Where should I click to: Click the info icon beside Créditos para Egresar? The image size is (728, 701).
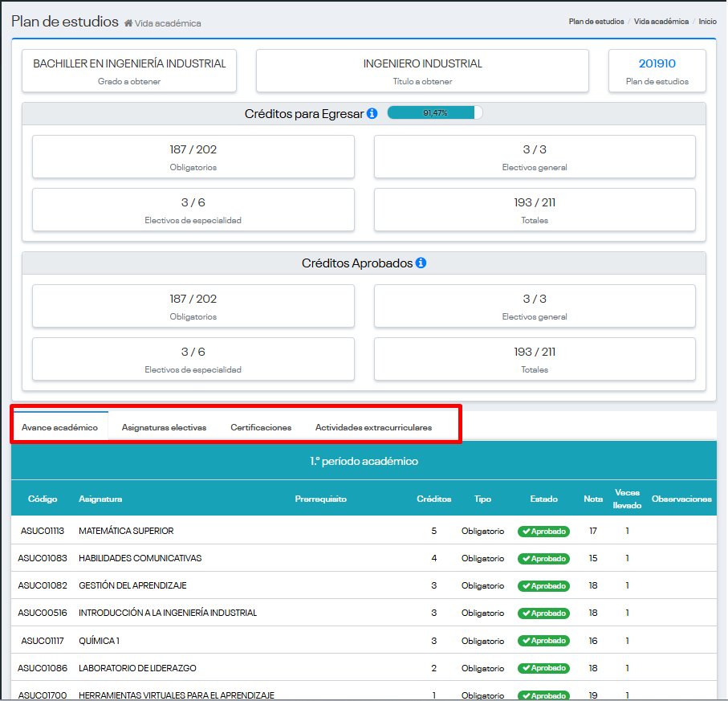pos(372,114)
